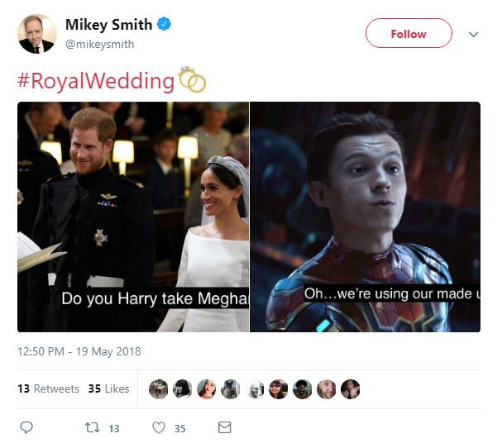The image size is (502, 448).
Task: Open the #RoyalWedding hashtag link
Action: click(96, 81)
